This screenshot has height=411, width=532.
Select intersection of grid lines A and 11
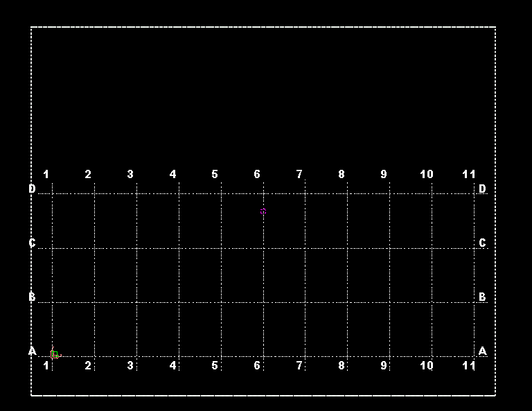474,356
